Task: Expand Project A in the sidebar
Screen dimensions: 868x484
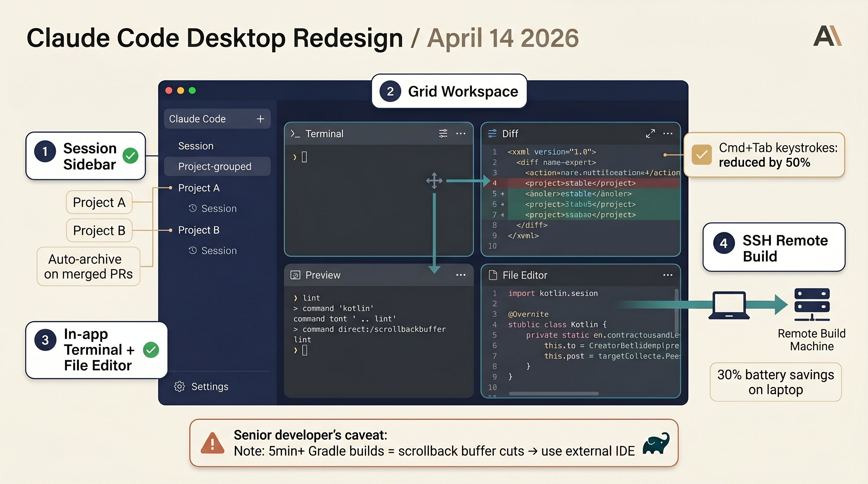Action: (199, 188)
